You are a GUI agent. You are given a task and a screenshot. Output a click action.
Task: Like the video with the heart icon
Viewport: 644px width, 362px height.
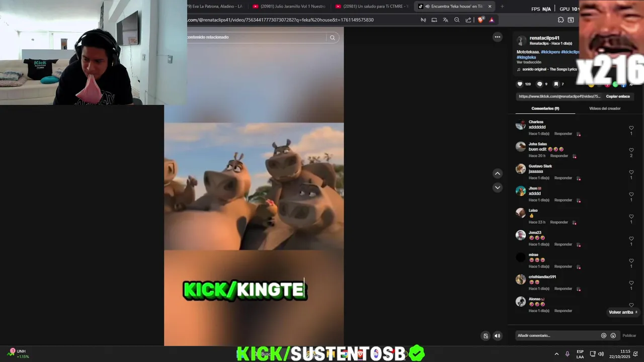click(x=520, y=84)
